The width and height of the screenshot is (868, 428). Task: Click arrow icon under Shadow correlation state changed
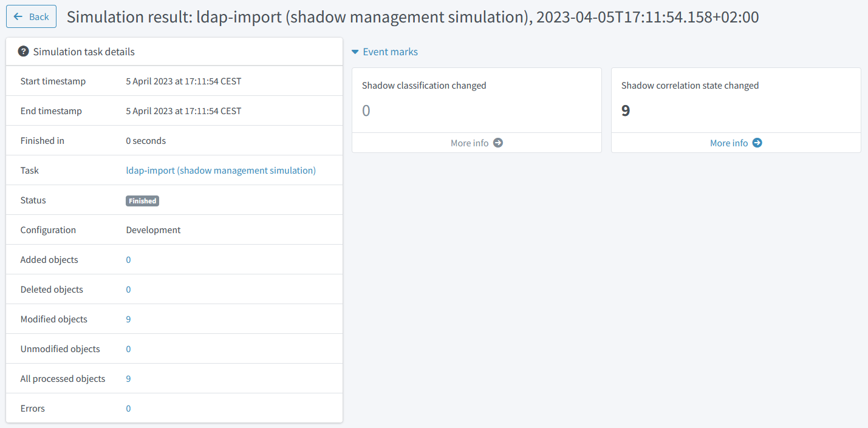(757, 143)
